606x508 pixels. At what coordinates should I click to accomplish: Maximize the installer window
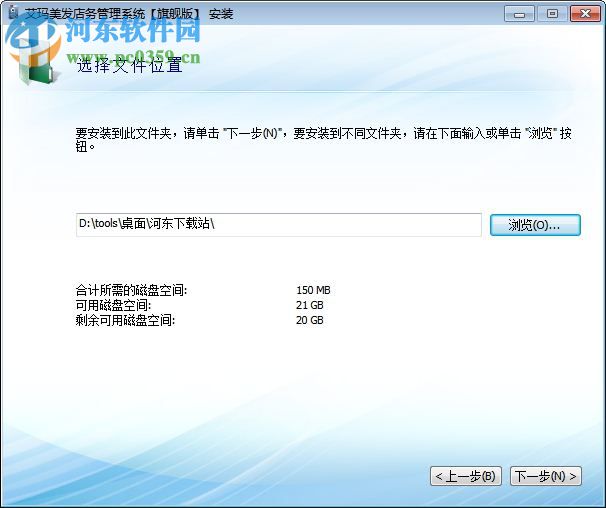[x=552, y=14]
